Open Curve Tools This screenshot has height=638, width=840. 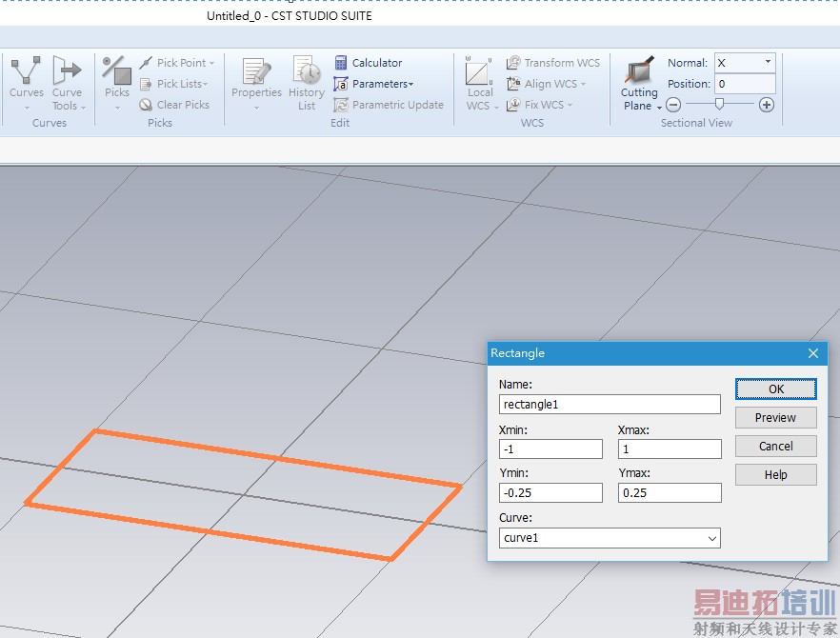[67, 82]
